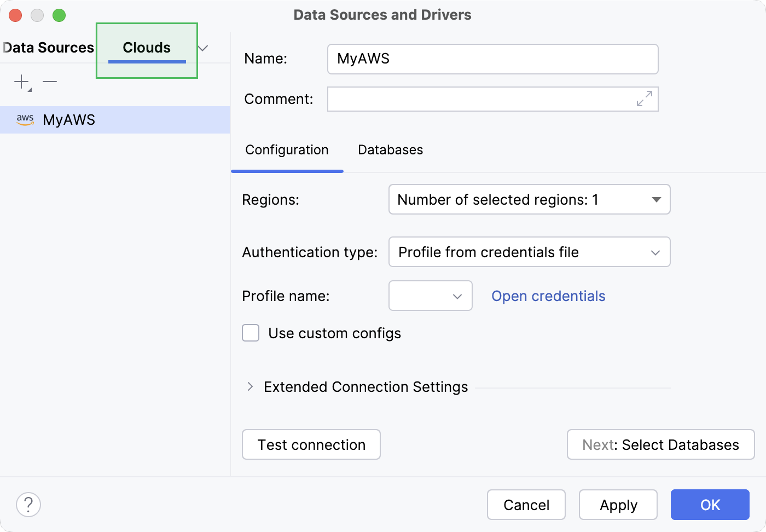This screenshot has width=766, height=532.
Task: Click the Test connection button
Action: click(311, 444)
